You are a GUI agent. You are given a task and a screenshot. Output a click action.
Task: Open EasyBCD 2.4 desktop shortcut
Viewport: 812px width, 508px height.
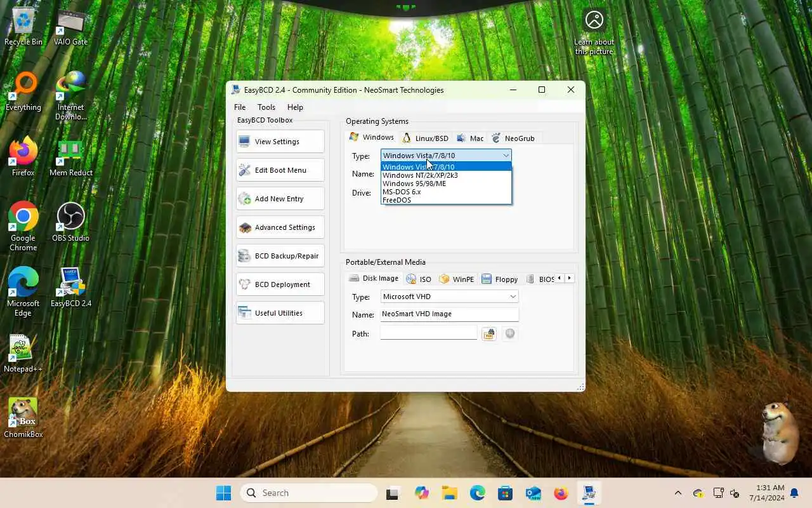coord(70,288)
